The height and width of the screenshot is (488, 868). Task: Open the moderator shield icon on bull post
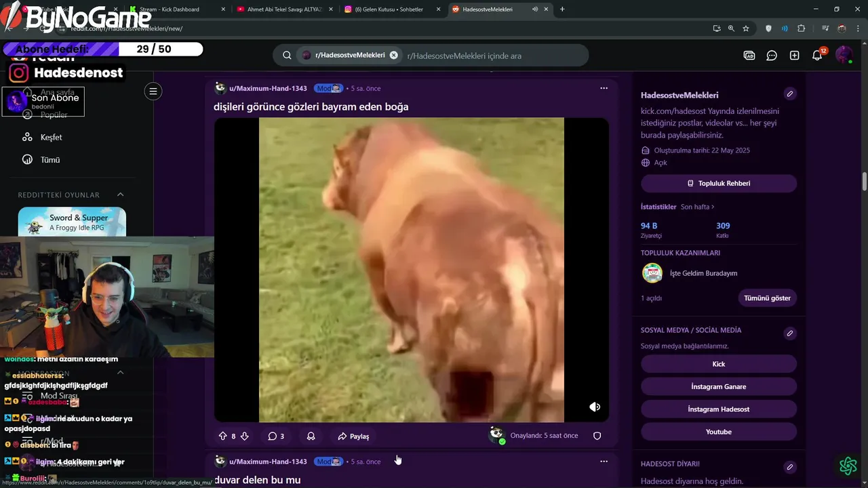pos(597,436)
